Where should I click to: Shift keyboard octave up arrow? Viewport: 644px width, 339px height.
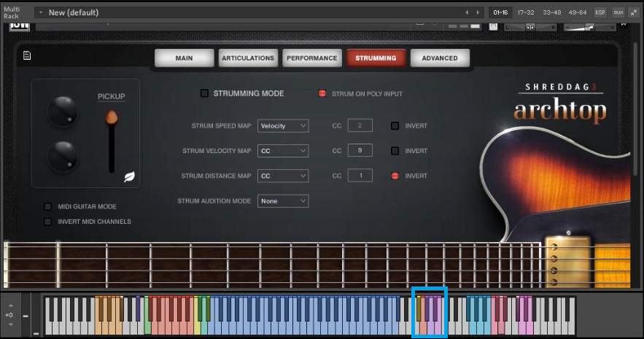pyautogui.click(x=11, y=305)
